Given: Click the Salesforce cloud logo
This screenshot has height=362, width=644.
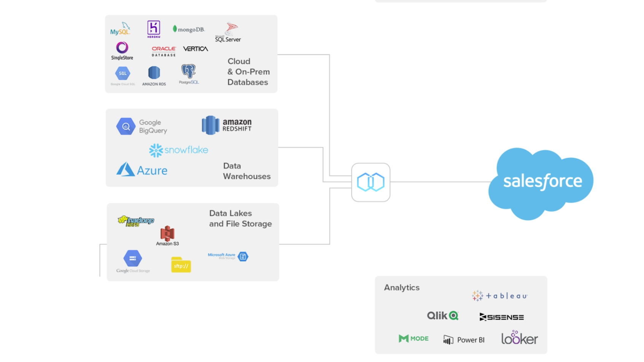Looking at the screenshot, I should (542, 181).
